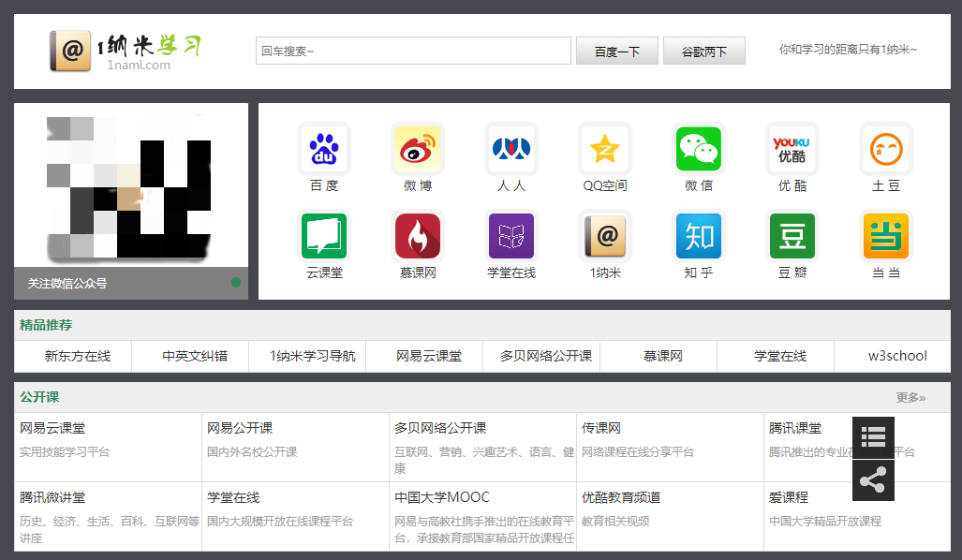Click the 精品推荐 section heading

pyautogui.click(x=45, y=325)
